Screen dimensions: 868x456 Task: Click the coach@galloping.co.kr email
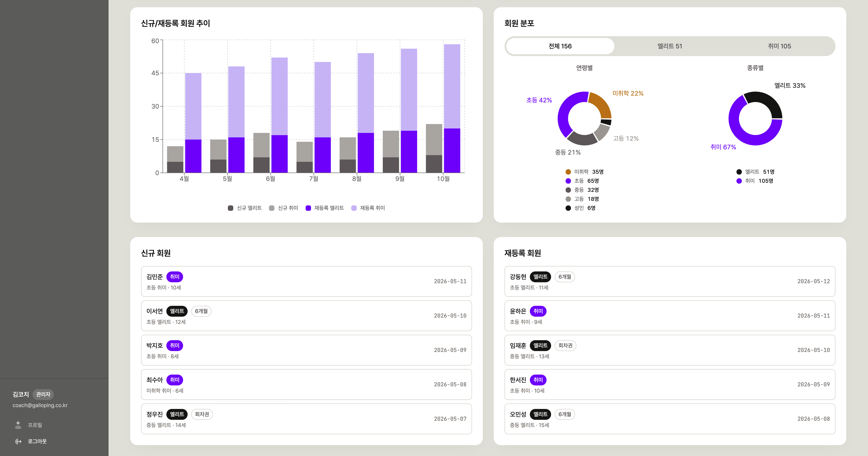[40, 405]
